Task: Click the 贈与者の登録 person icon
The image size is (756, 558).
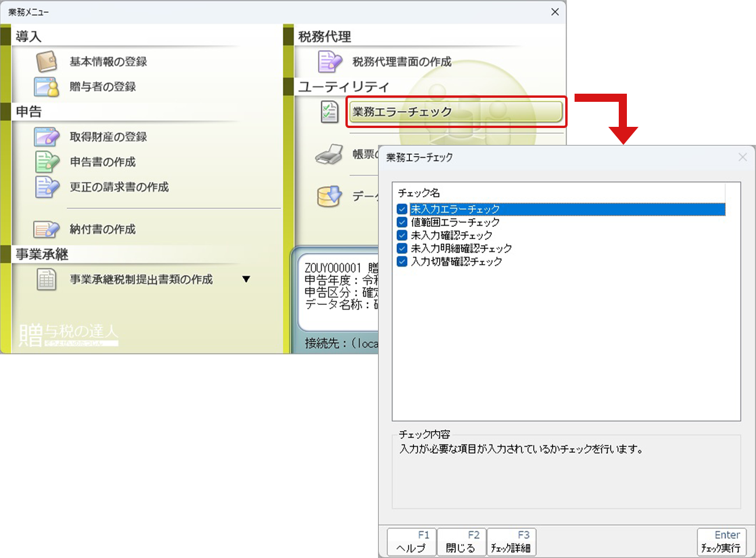Action: (x=47, y=87)
